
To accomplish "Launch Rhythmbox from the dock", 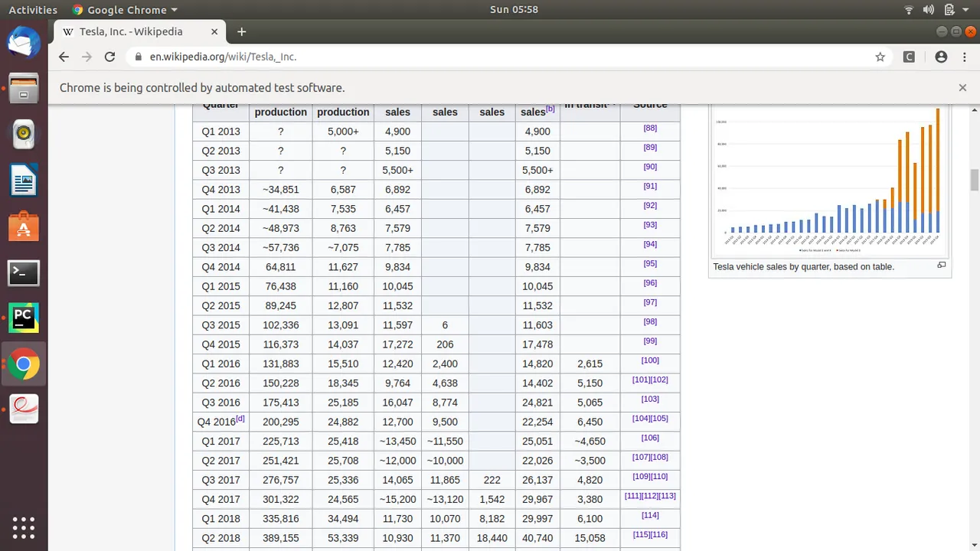I will click(24, 135).
